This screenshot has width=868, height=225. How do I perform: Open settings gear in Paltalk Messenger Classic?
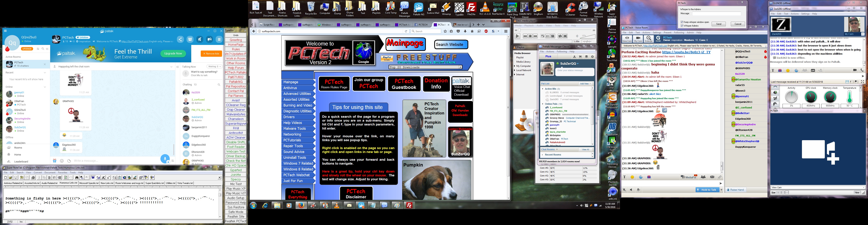pyautogui.click(x=592, y=57)
